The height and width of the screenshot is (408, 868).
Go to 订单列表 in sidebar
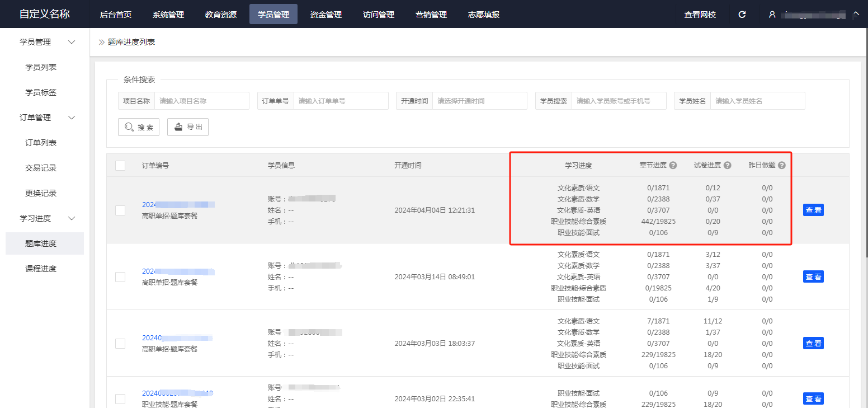[x=41, y=143]
